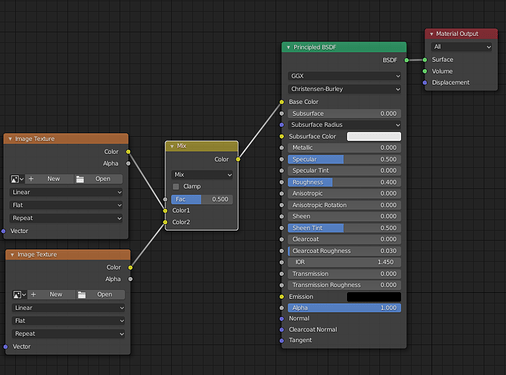Click the Metallic 0.000 value field
The height and width of the screenshot is (375, 506).
344,148
